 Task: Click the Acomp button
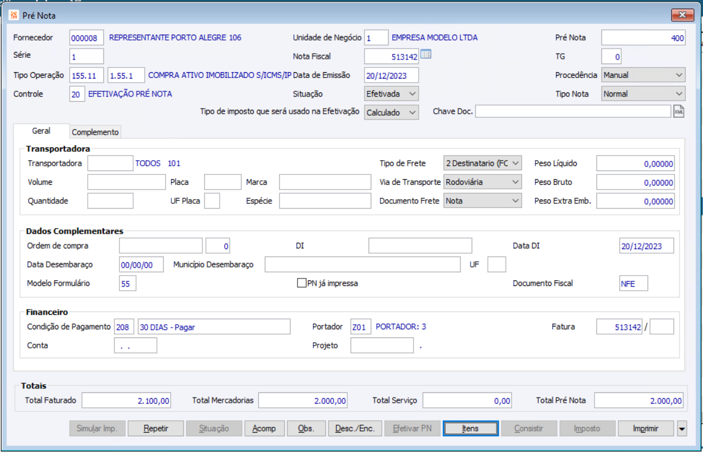click(x=264, y=428)
